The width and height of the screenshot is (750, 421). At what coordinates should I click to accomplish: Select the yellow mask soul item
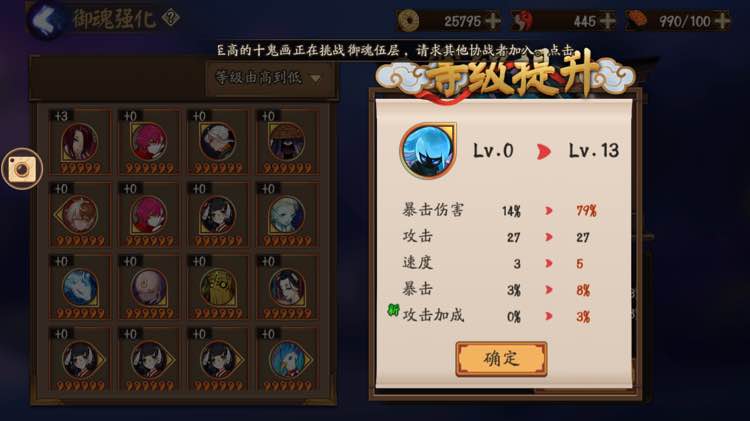click(x=218, y=287)
